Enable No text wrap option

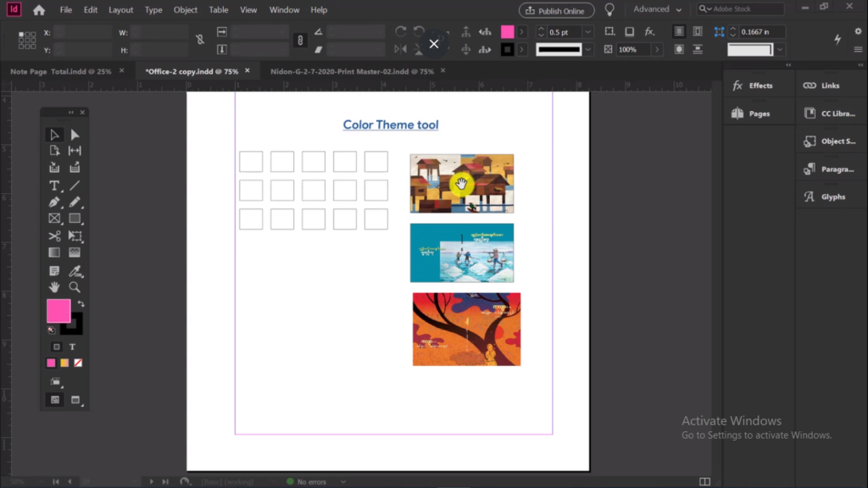click(x=679, y=32)
